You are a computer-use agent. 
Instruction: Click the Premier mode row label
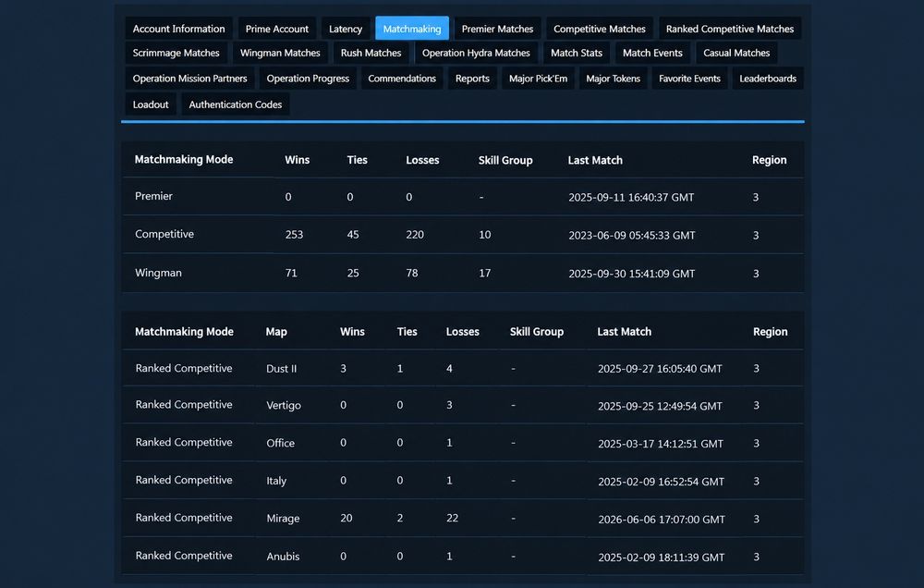pos(153,196)
